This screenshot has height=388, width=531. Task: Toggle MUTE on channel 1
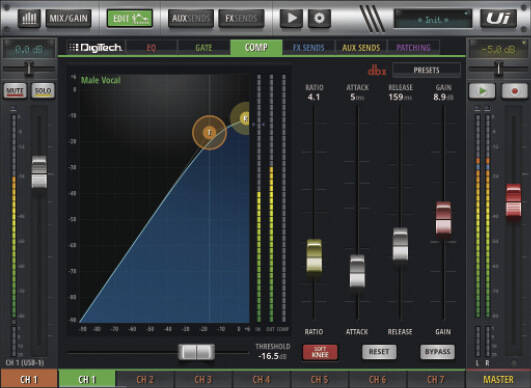(x=15, y=91)
